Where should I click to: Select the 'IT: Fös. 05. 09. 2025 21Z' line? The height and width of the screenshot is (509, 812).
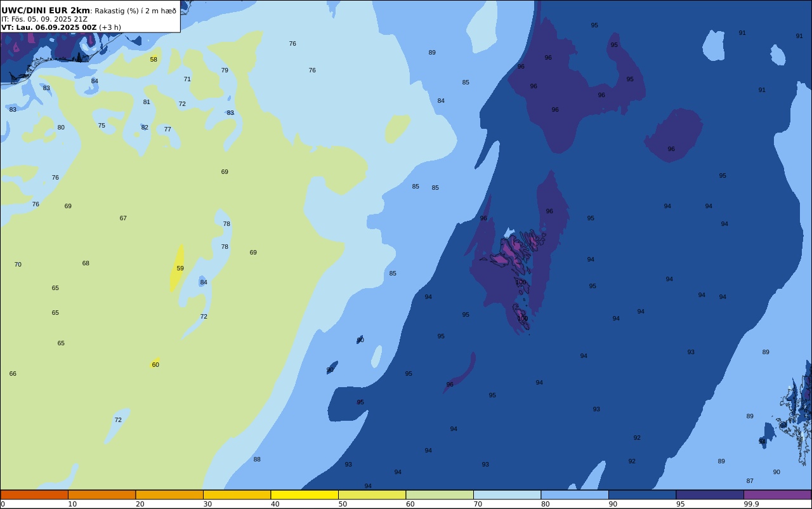click(44, 19)
